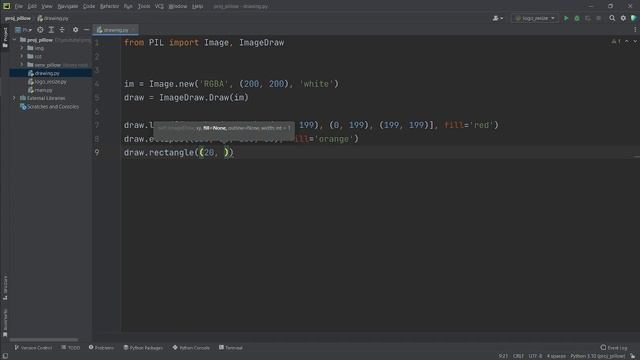
Task: Jump to next highlighted error arrow
Action: pyautogui.click(x=635, y=41)
